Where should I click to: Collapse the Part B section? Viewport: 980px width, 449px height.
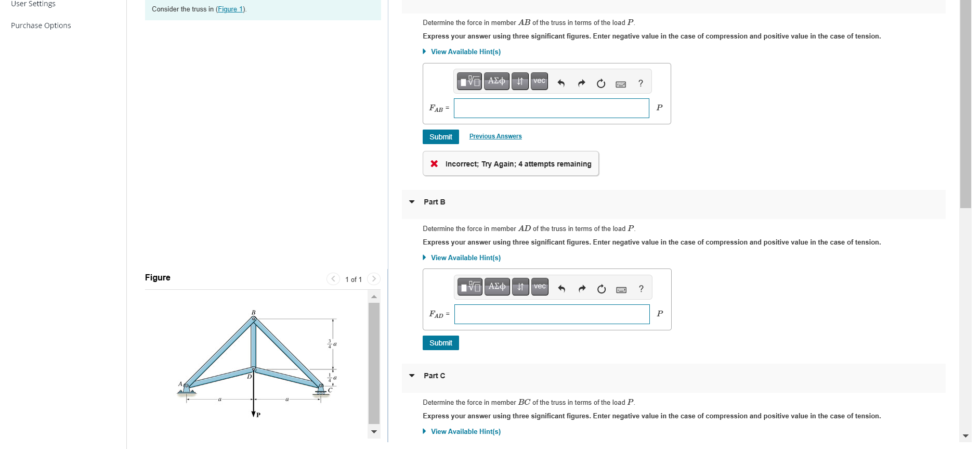(x=411, y=202)
